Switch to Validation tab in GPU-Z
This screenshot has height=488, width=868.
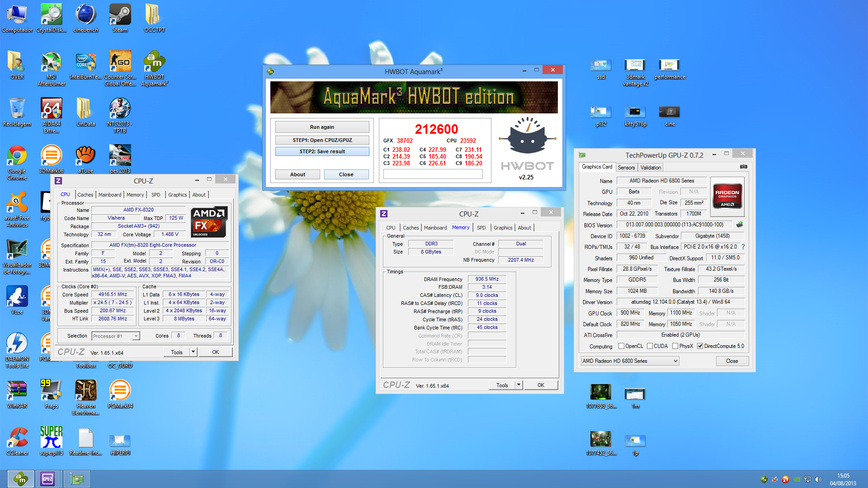(x=651, y=168)
